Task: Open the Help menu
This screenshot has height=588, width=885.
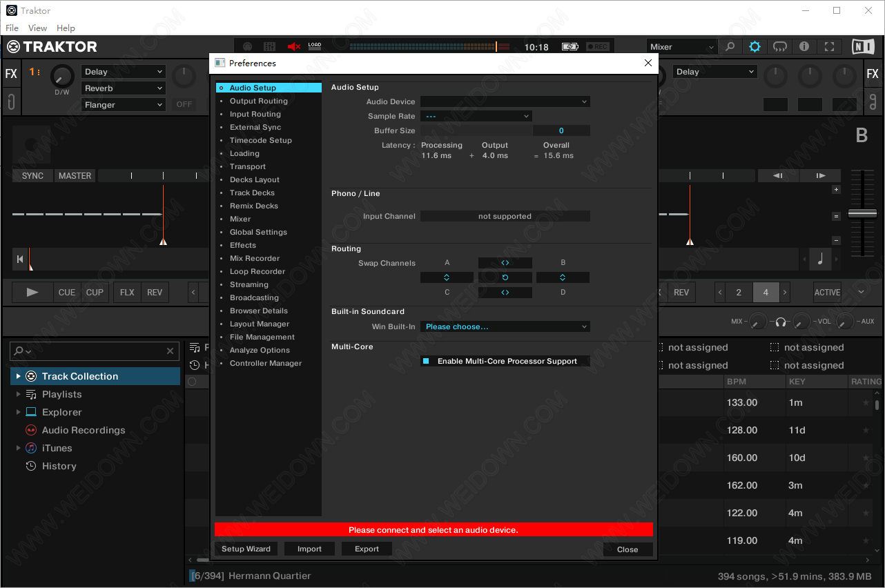Action: [66, 28]
